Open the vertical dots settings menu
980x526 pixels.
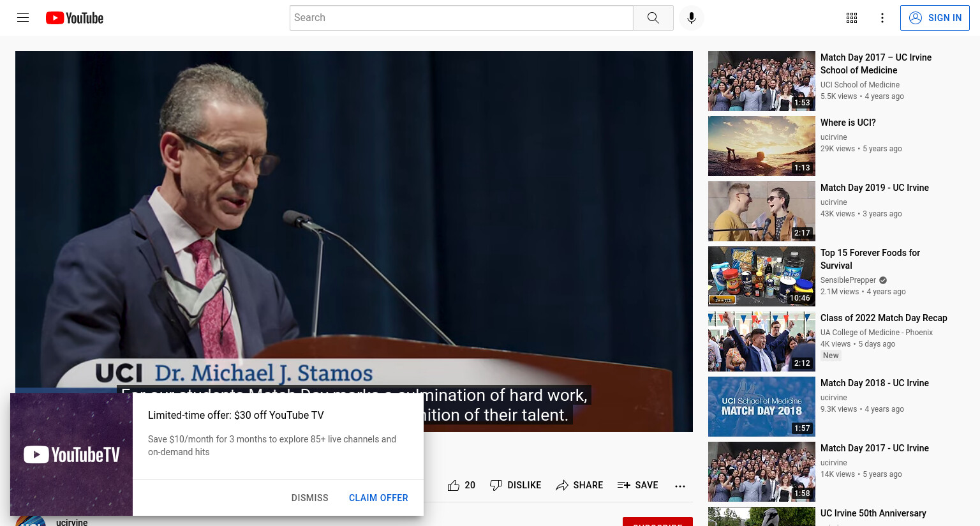pos(882,18)
